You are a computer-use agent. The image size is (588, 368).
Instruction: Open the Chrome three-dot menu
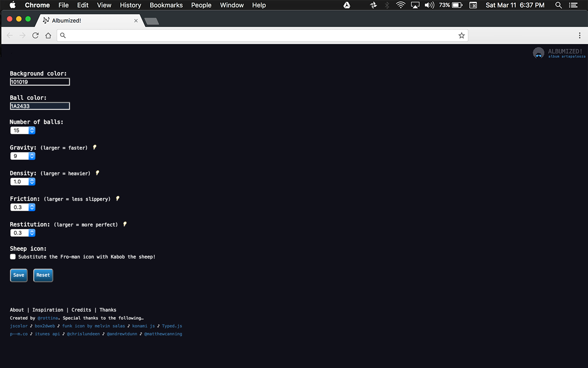click(580, 35)
